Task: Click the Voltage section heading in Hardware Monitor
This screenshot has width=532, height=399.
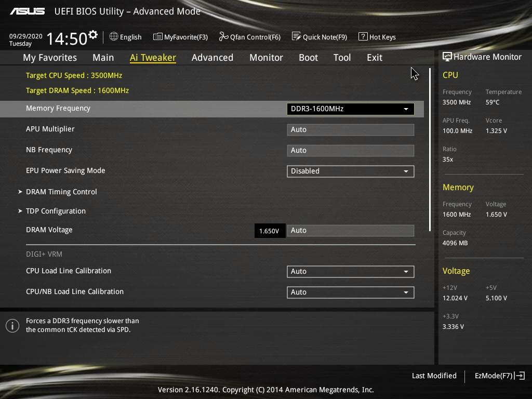Action: (456, 271)
